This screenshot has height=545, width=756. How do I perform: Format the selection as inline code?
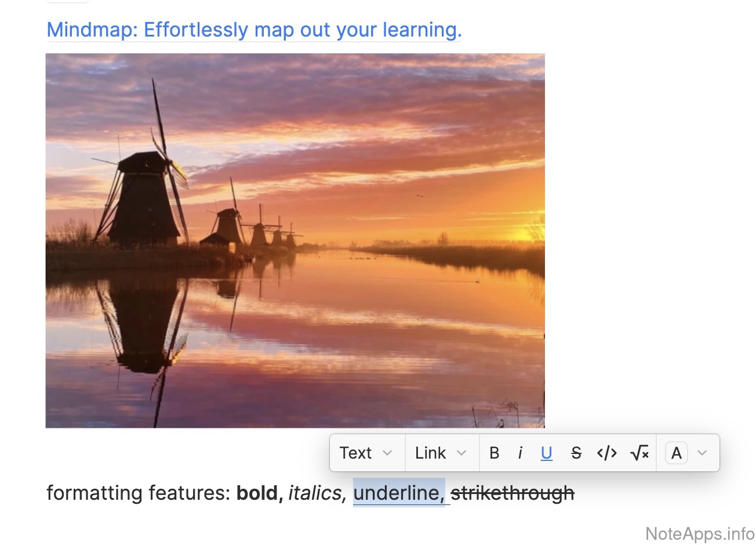606,453
